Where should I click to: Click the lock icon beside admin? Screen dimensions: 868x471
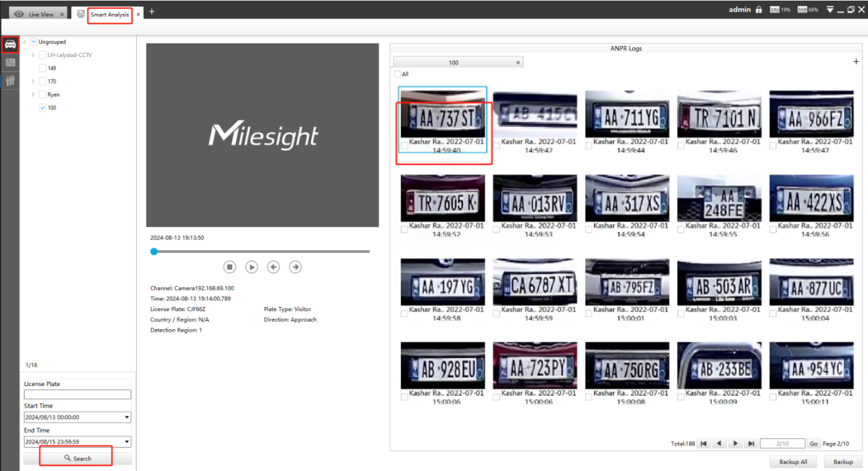[758, 10]
